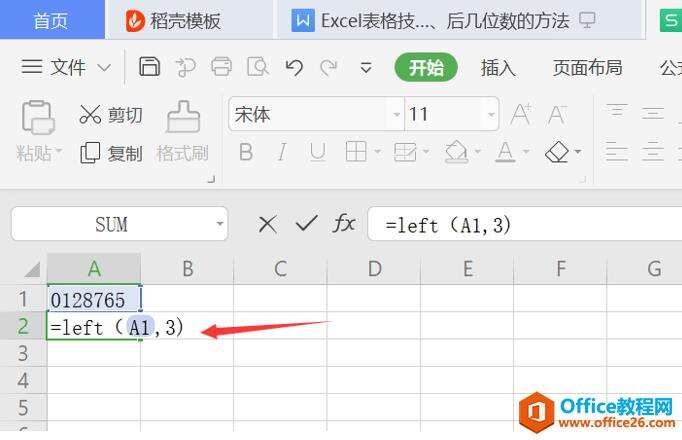Screen dimensions: 682x440
Task: Click the presentation screen icon on document tab
Action: (587, 20)
